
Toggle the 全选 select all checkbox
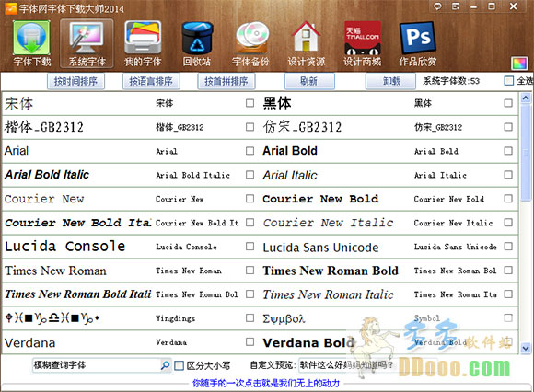point(509,81)
